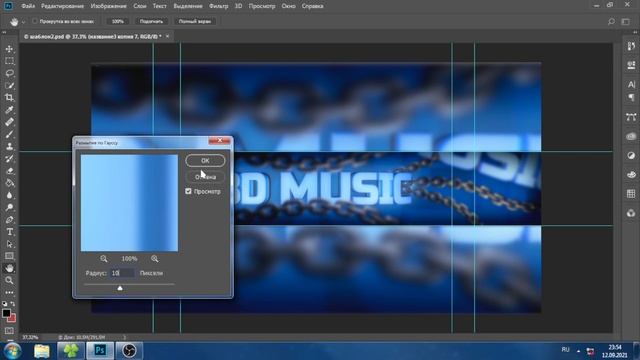Click the Подогнать button
Screen dimensions: 640x360
click(151, 21)
